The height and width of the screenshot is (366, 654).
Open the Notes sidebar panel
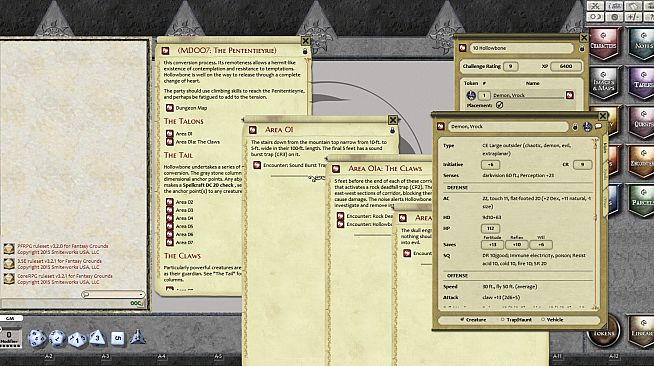(643, 44)
